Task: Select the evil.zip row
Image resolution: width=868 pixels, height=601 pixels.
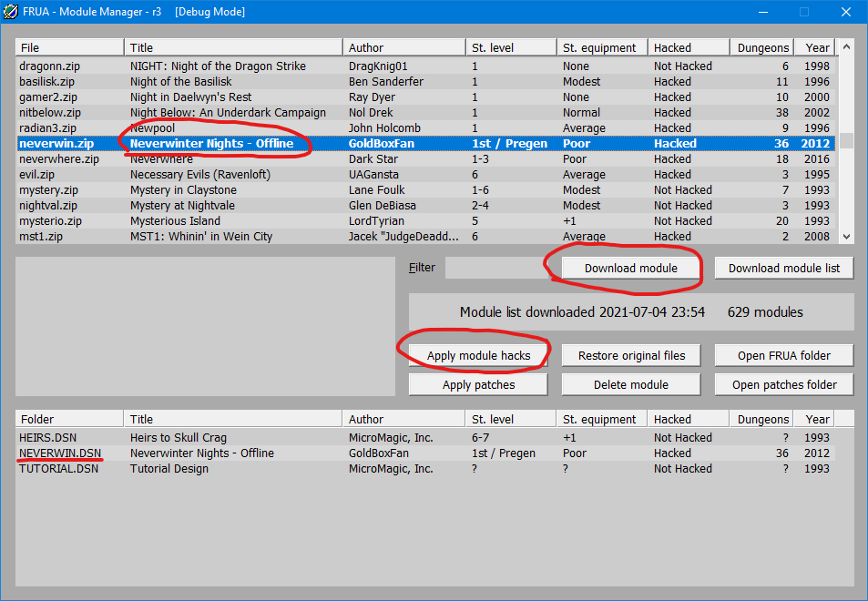Action: [x=425, y=174]
